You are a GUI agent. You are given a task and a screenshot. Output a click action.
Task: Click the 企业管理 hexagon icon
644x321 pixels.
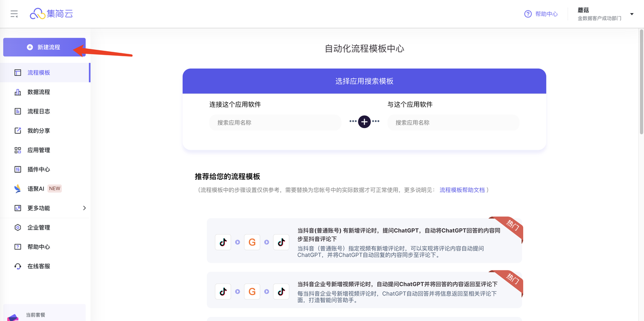pos(18,228)
